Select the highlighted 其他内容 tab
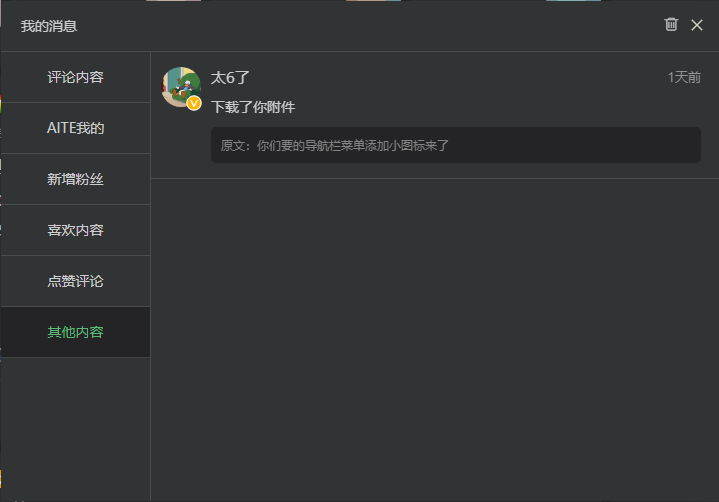 pyautogui.click(x=76, y=332)
